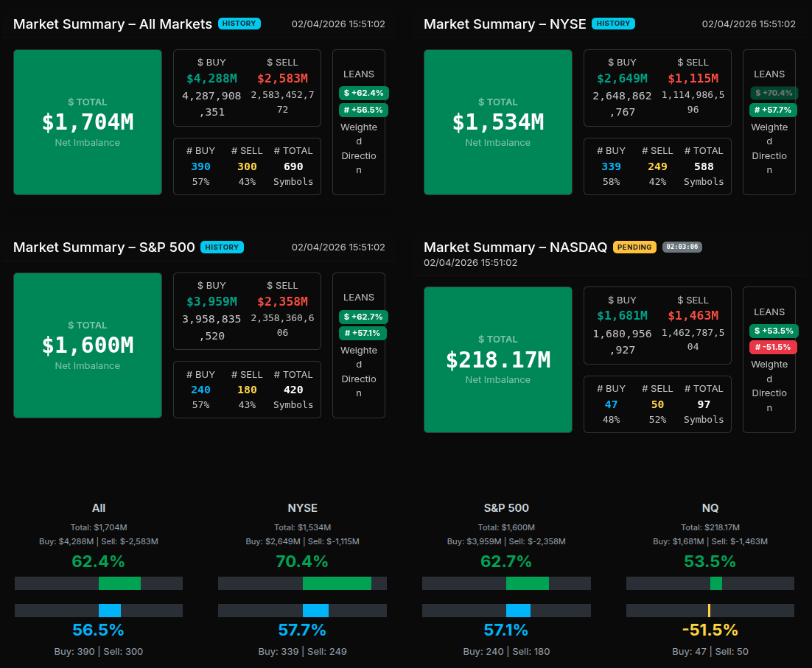The width and height of the screenshot is (812, 668).
Task: Select the $218.17M NASDAQ imbalance tile
Action: pyautogui.click(x=498, y=359)
